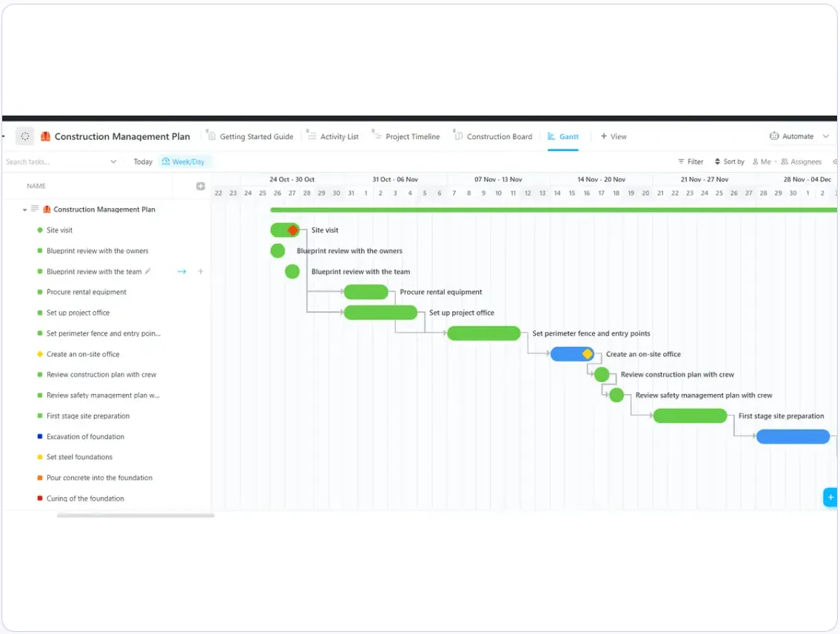
Task: Click the Blueprint review with the team Gantt circle
Action: coord(292,271)
